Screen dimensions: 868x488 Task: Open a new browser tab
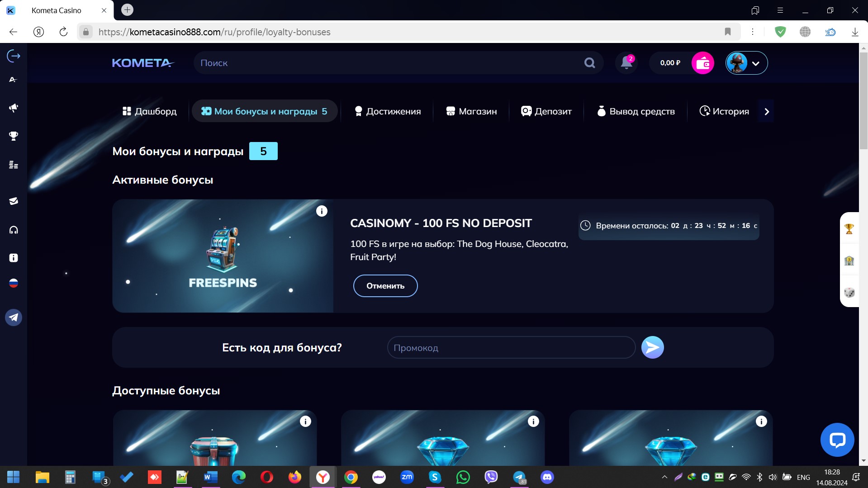coord(128,9)
